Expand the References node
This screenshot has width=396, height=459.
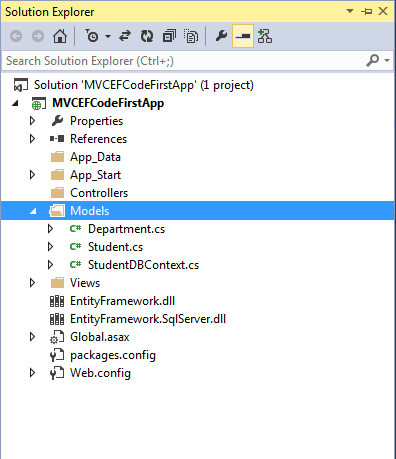click(x=32, y=139)
